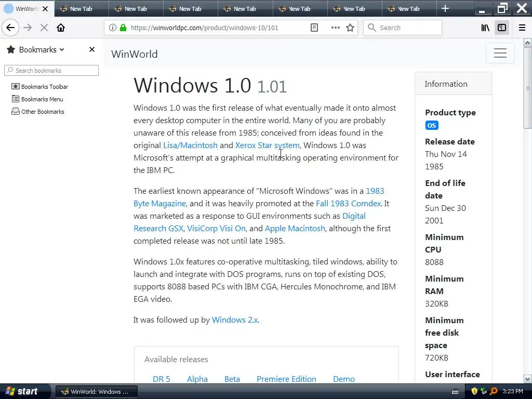Click the green secure padlock icon

coord(123,28)
